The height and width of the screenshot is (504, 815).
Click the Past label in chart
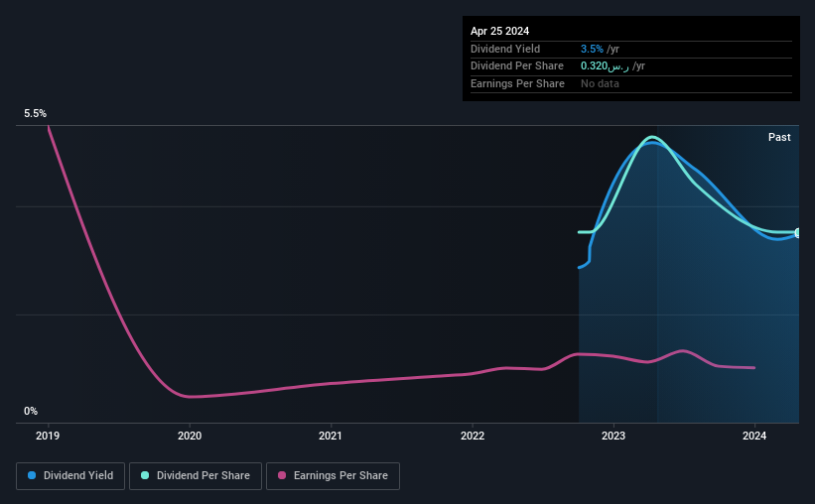(779, 137)
